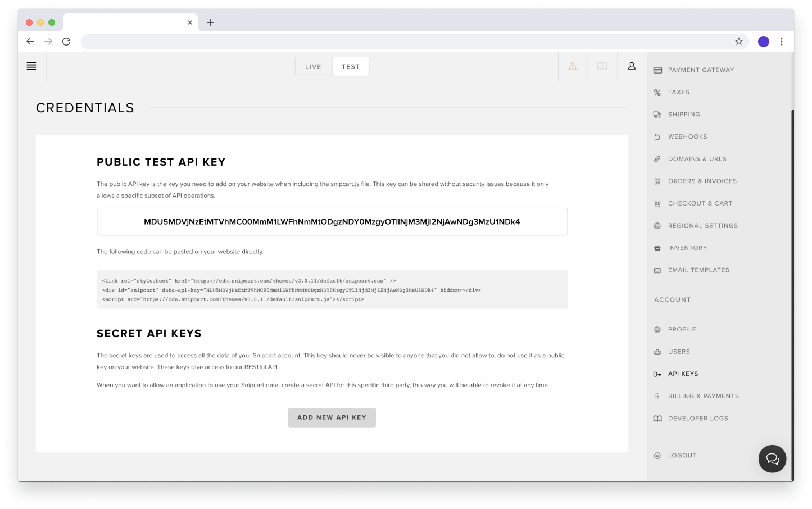Go to Billing & Payments settings
Viewport: 812px width, 509px height.
(704, 397)
